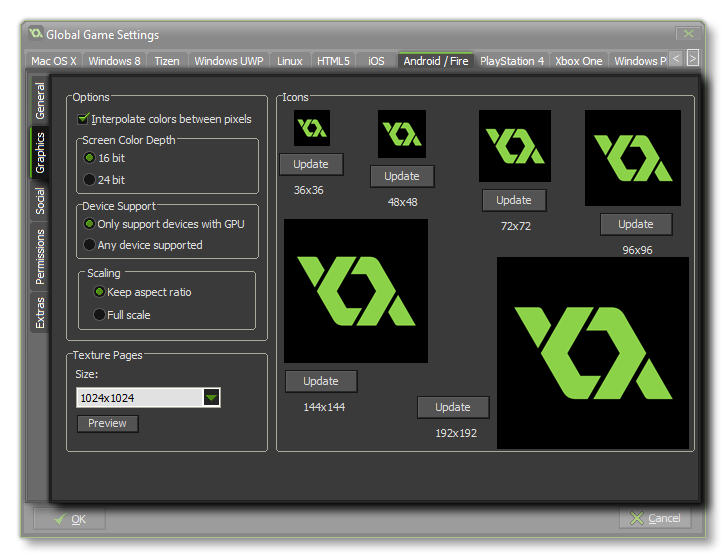Screen dimensions: 726x558
Task: Click the Cancel button
Action: [x=655, y=518]
